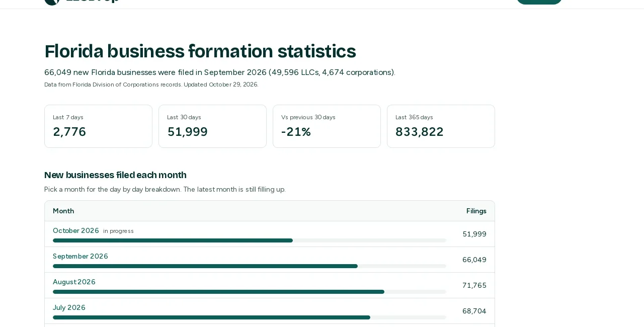Screen dimensions: 644x327
Task: Click the 2,776 value in the stats cards
Action: click(x=69, y=132)
